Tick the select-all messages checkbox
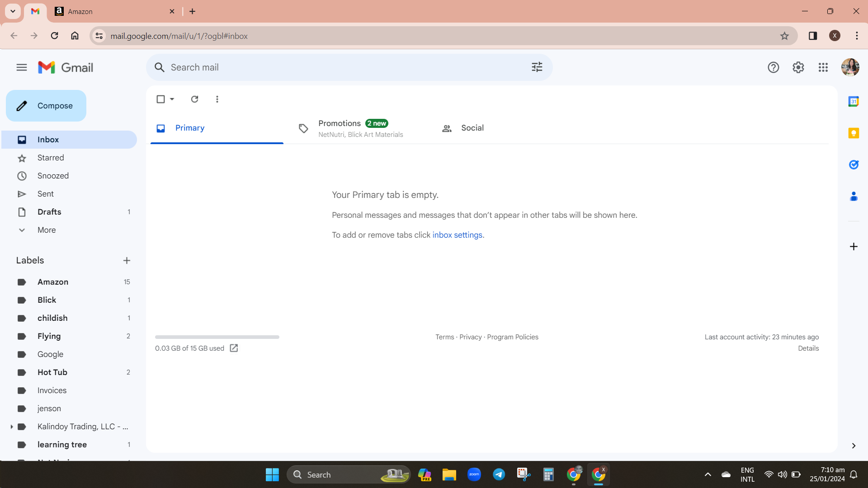Viewport: 868px width, 488px height. (x=160, y=99)
